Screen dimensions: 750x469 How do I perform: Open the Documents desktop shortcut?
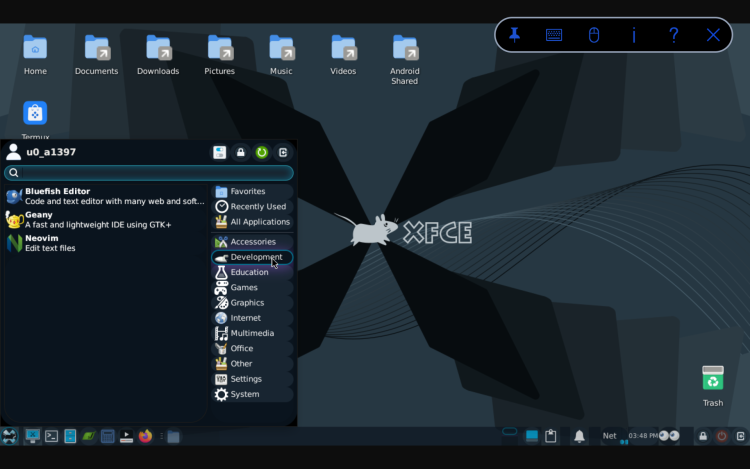[x=97, y=55]
